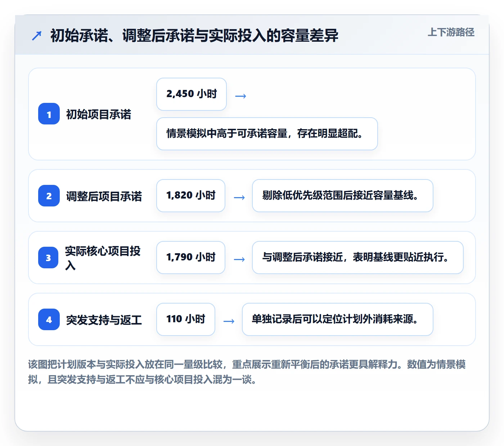Click the 1,790 小时 value box
Viewport: 504px width, 446px height.
pyautogui.click(x=191, y=258)
